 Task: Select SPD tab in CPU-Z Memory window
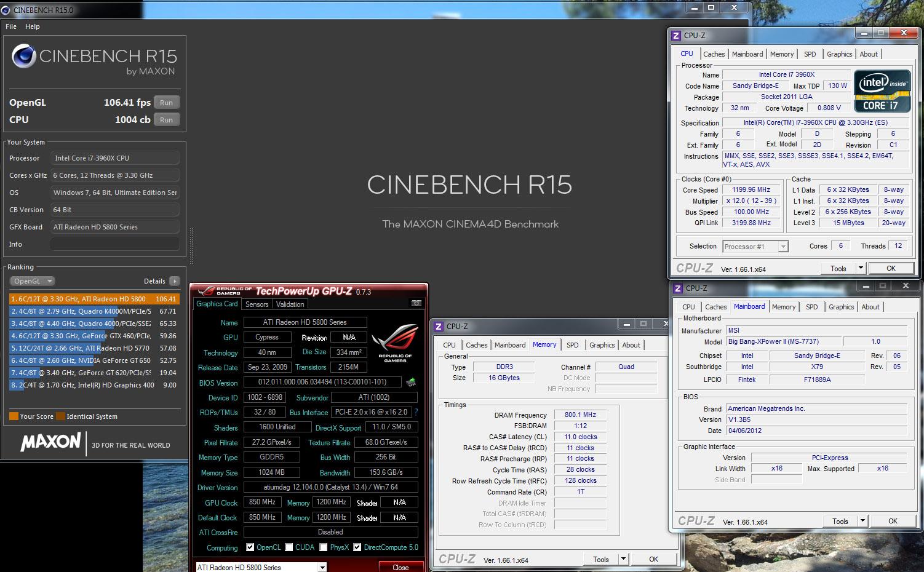pyautogui.click(x=572, y=345)
